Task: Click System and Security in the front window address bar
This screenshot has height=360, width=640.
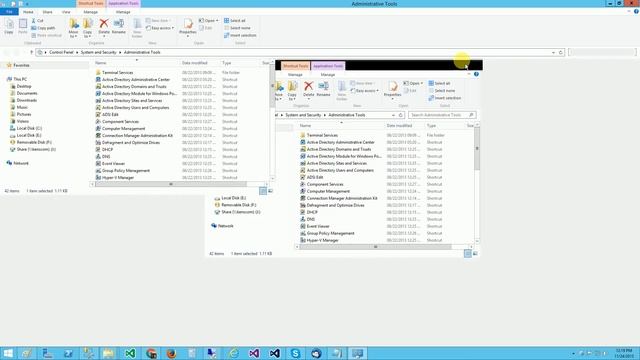Action: pyautogui.click(x=303, y=115)
